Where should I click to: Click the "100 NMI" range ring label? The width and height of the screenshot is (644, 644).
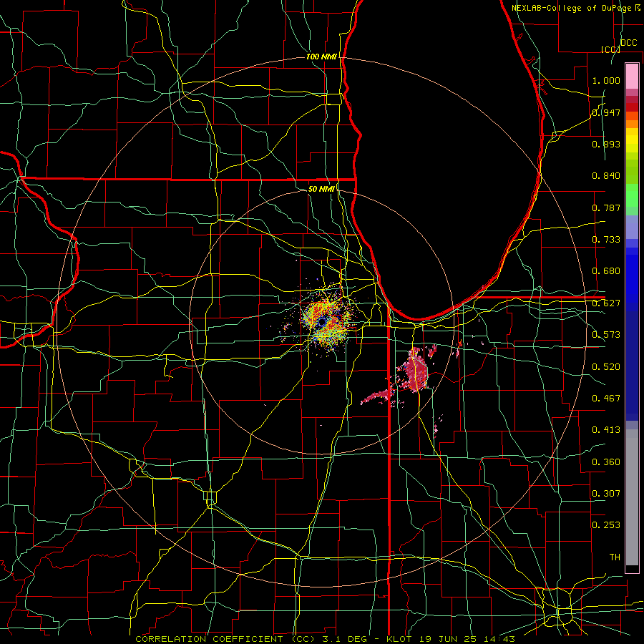coord(321,57)
